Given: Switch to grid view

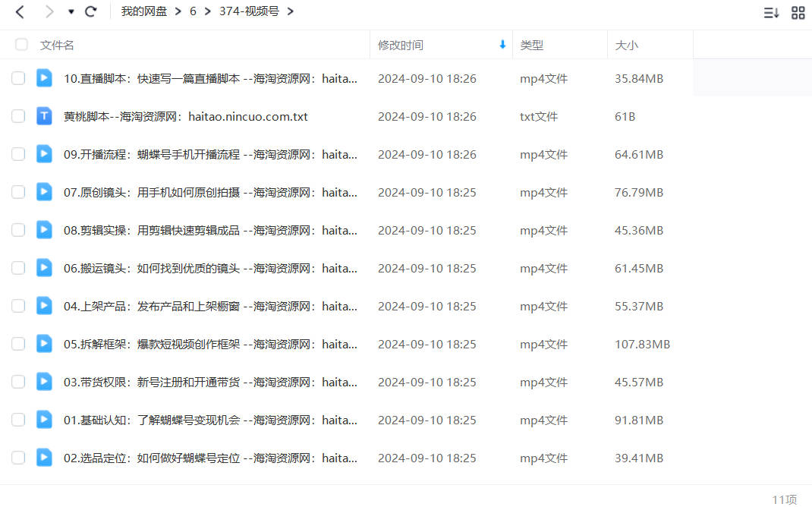Looking at the screenshot, I should coord(798,12).
